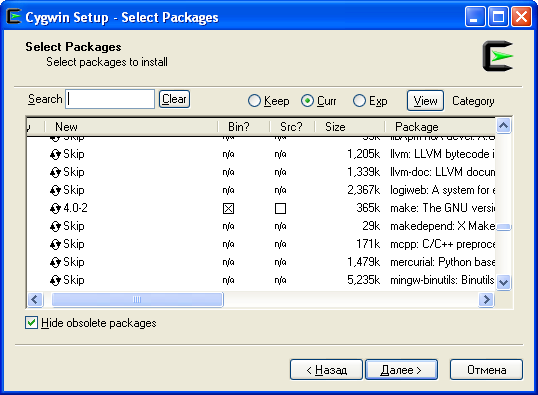This screenshot has width=538, height=395.
Task: Click the View button
Action: pos(425,101)
